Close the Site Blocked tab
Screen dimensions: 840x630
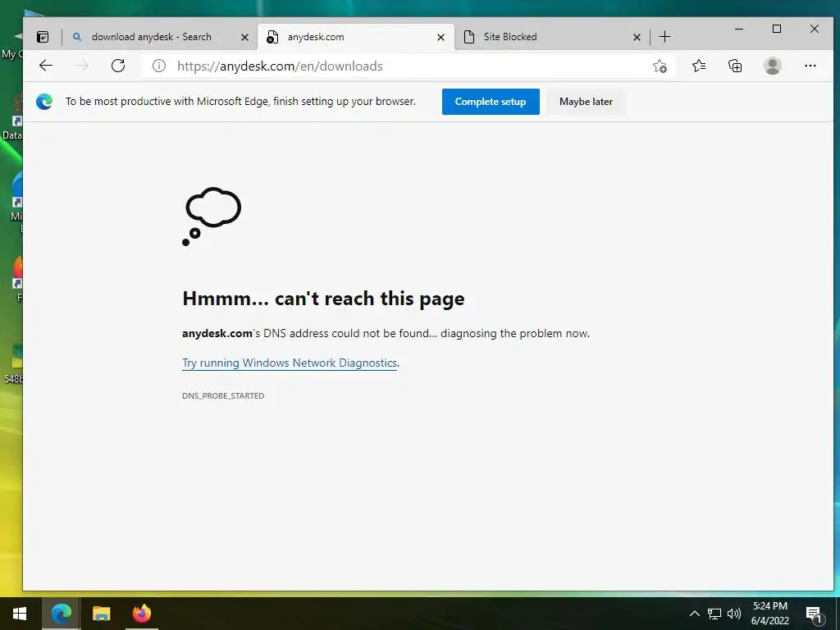click(637, 37)
